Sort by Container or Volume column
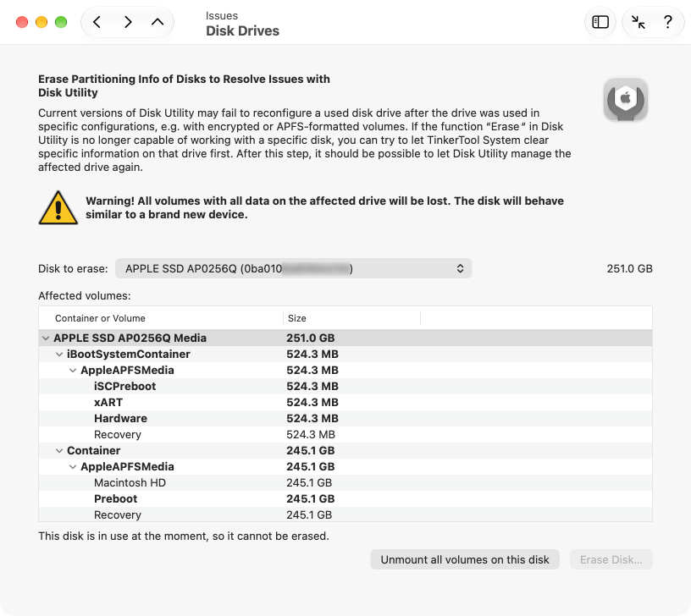This screenshot has width=691, height=616. (x=161, y=318)
